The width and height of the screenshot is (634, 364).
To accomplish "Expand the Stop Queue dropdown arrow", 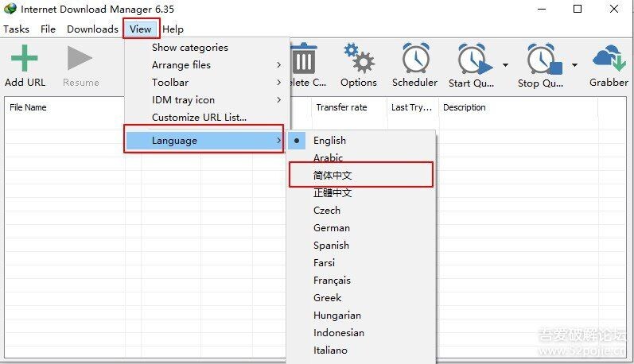I will pos(574,65).
